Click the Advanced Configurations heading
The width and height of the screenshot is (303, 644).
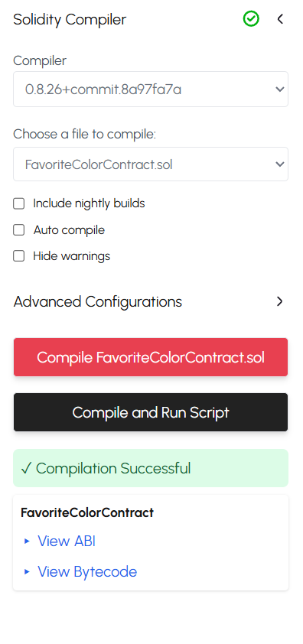98,302
